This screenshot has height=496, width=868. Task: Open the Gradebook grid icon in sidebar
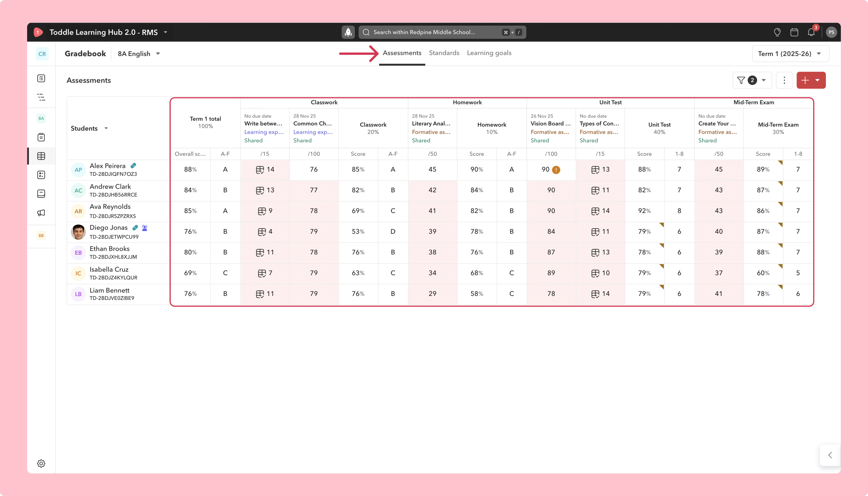41,156
